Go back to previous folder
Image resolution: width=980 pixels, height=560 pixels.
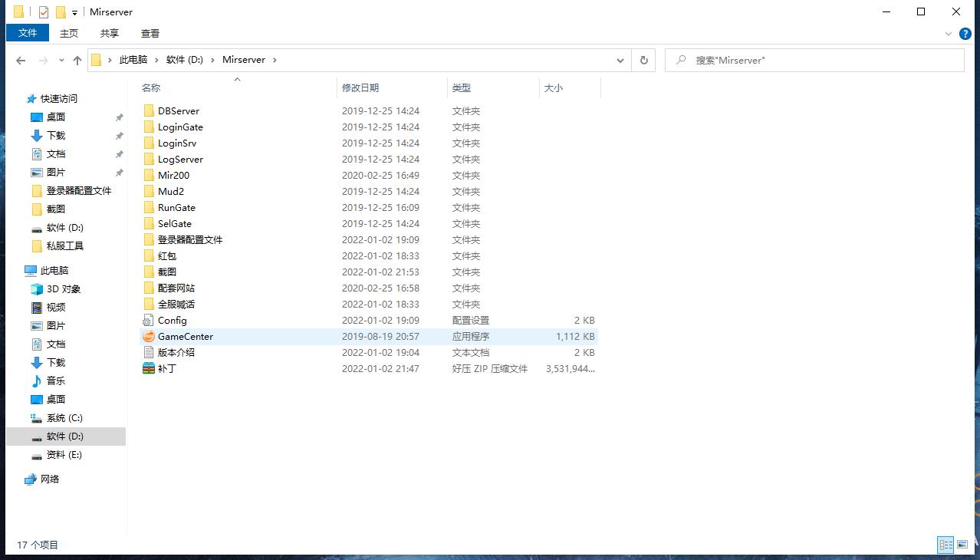click(x=21, y=60)
